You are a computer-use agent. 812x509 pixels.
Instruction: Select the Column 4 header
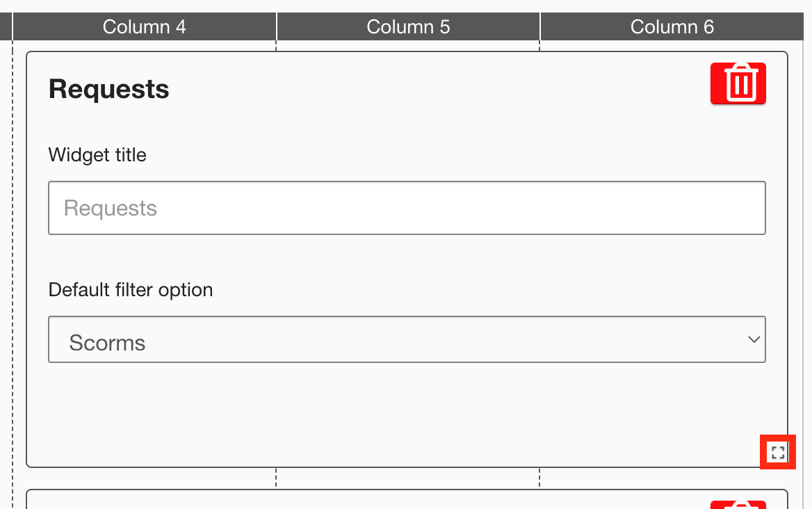tap(145, 27)
